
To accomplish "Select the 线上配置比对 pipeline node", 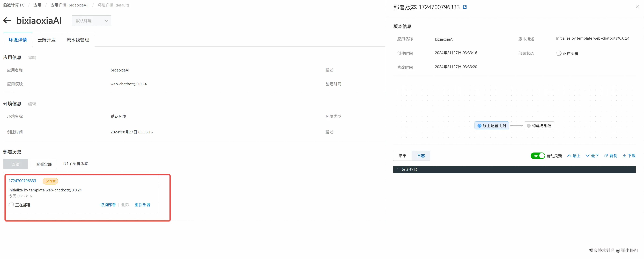I will click(x=492, y=126).
